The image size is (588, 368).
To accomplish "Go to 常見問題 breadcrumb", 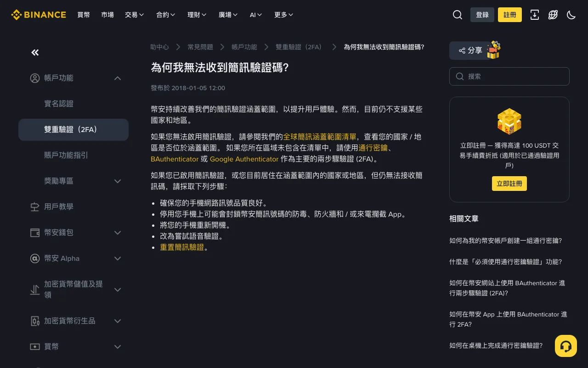I will pyautogui.click(x=200, y=47).
